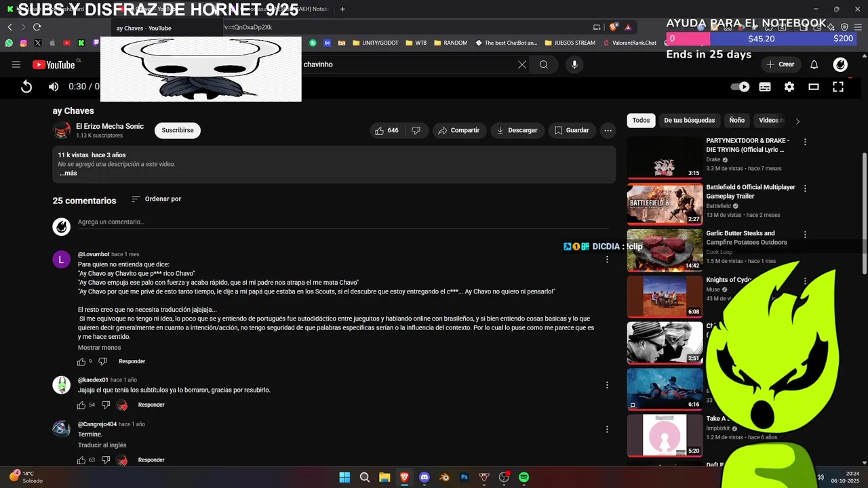
Task: Download the video with Descargar
Action: pos(517,130)
